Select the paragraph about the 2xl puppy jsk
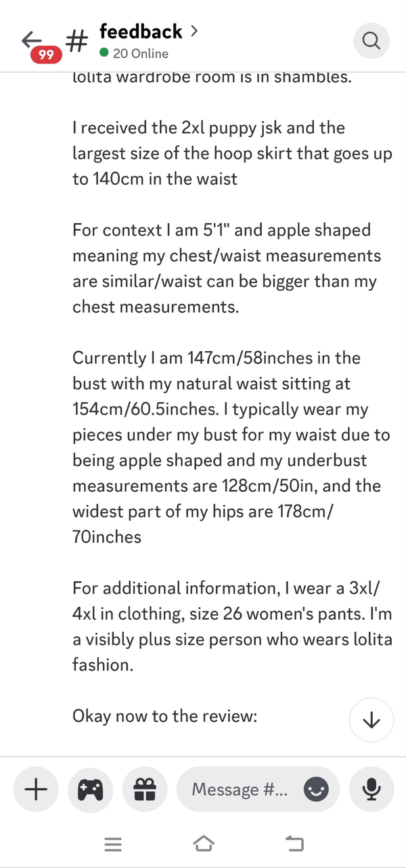The height and width of the screenshot is (868, 406). 232,154
